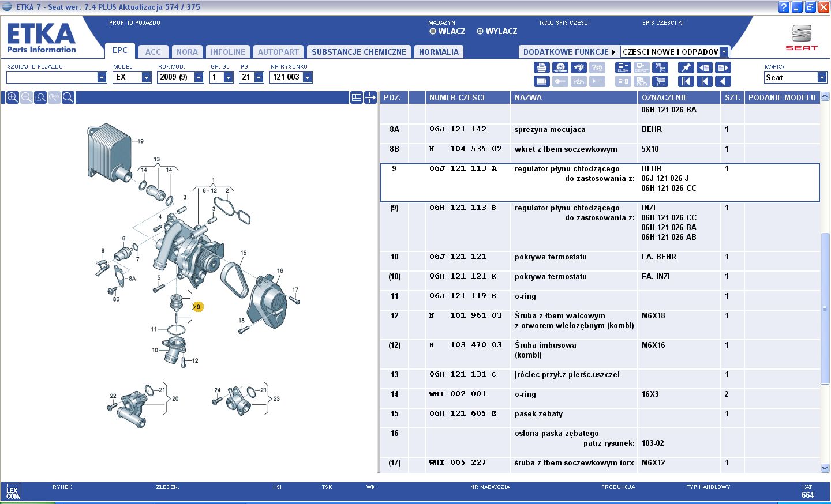Toggle the split-window layout icon
Viewport: 831px width, 504px height.
click(x=357, y=97)
